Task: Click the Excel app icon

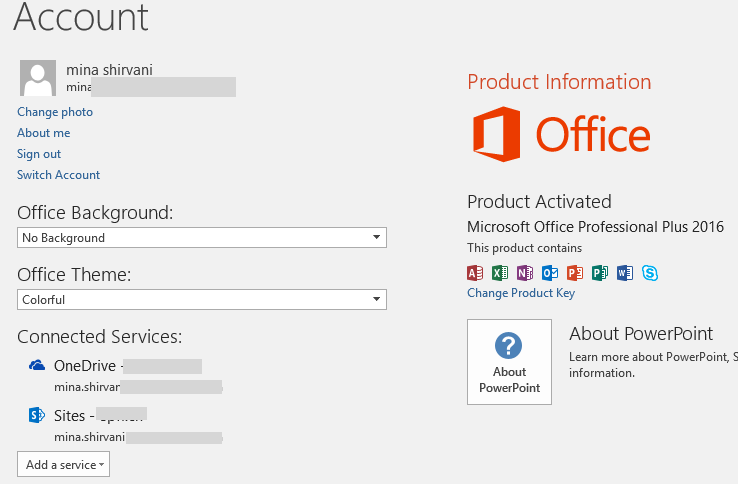Action: [x=500, y=272]
